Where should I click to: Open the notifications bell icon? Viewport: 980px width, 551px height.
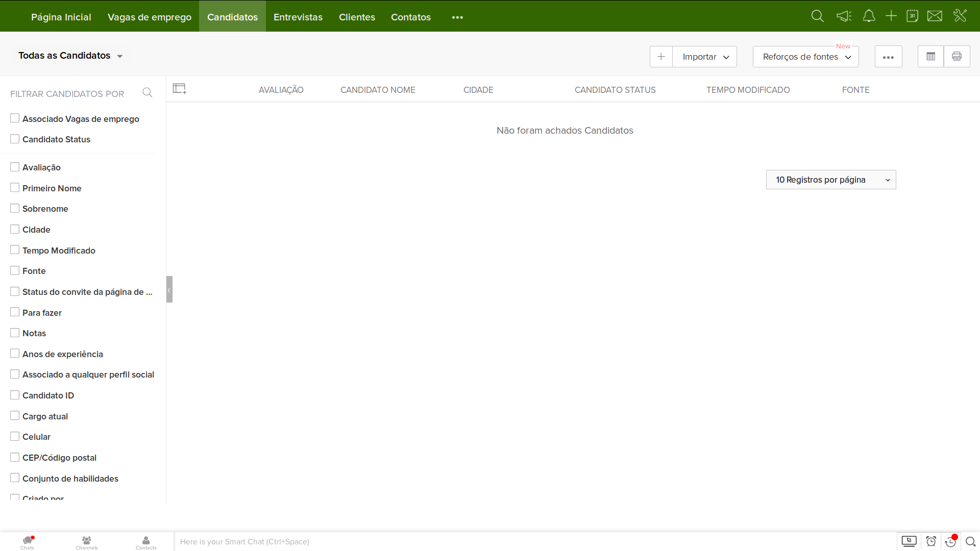(869, 16)
